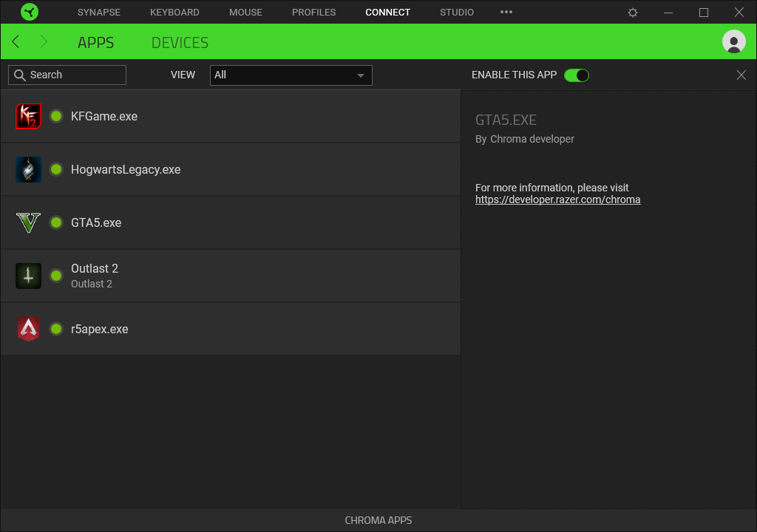Select the KFGame.exe row name

pos(104,116)
